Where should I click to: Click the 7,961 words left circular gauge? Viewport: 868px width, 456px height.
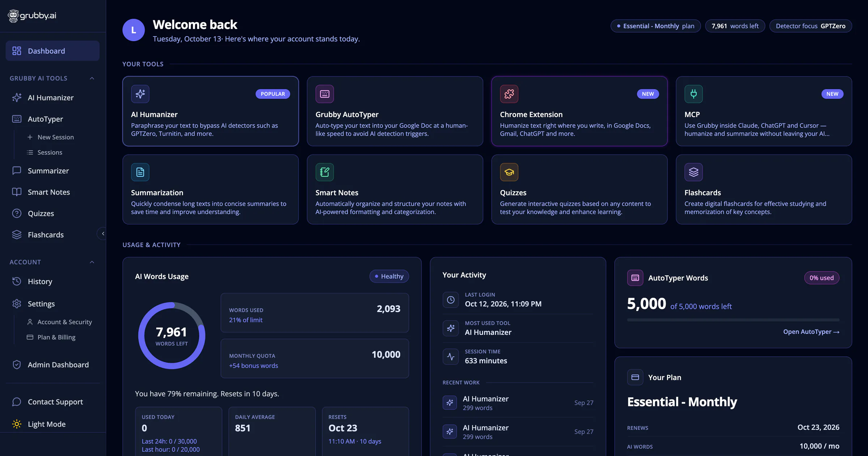172,336
